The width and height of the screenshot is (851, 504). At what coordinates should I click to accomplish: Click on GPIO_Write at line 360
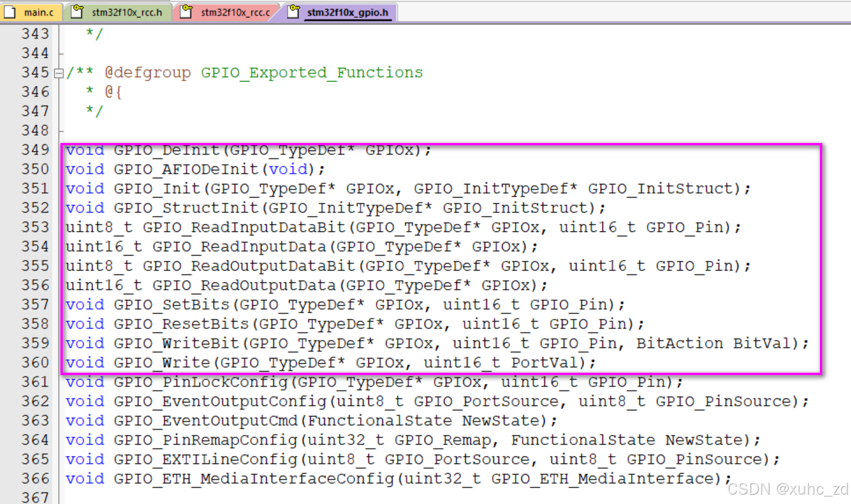click(162, 362)
